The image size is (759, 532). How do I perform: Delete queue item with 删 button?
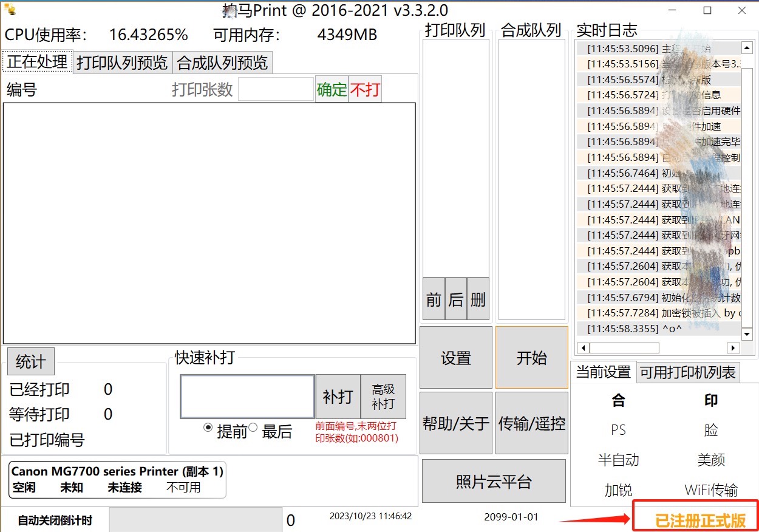(478, 299)
